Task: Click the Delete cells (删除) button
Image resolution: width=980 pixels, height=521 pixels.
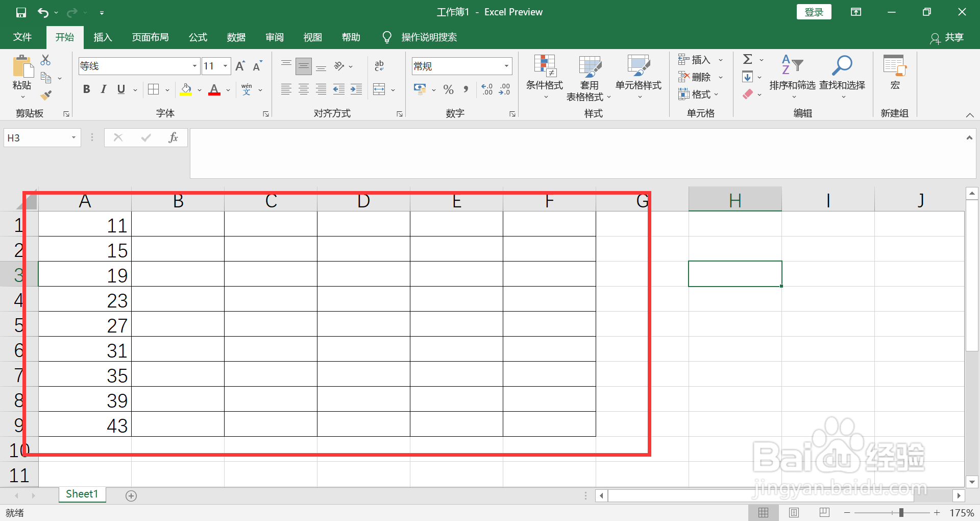Action: (700, 77)
